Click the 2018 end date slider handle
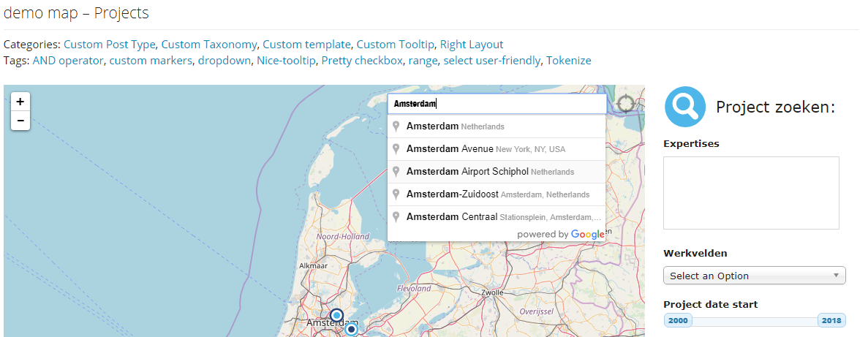Screen dimensions: 868x337 831,321
